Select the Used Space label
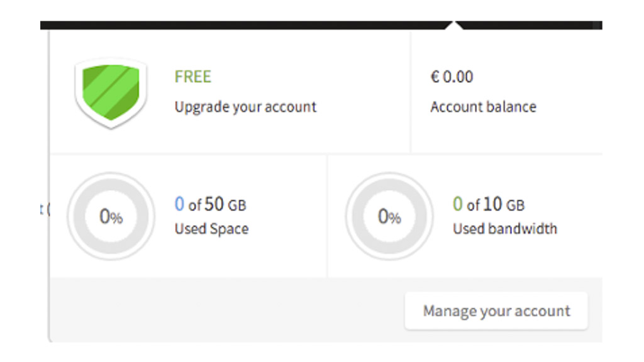The height and width of the screenshot is (362, 644). (x=211, y=229)
